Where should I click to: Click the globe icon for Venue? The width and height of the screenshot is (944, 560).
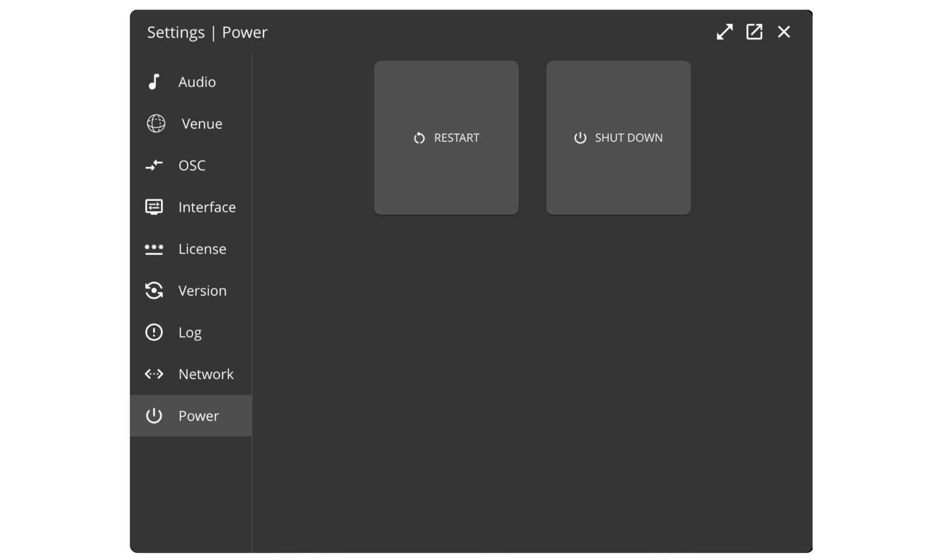point(156,124)
